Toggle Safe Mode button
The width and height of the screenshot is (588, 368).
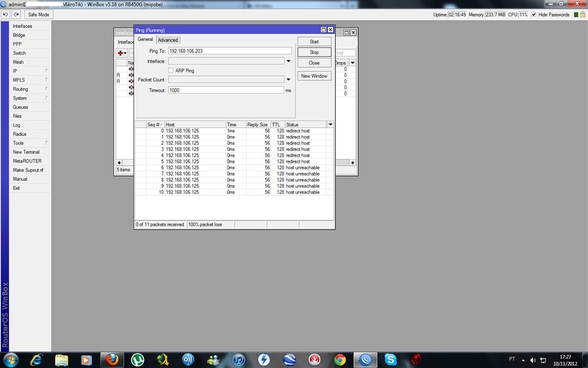click(38, 15)
